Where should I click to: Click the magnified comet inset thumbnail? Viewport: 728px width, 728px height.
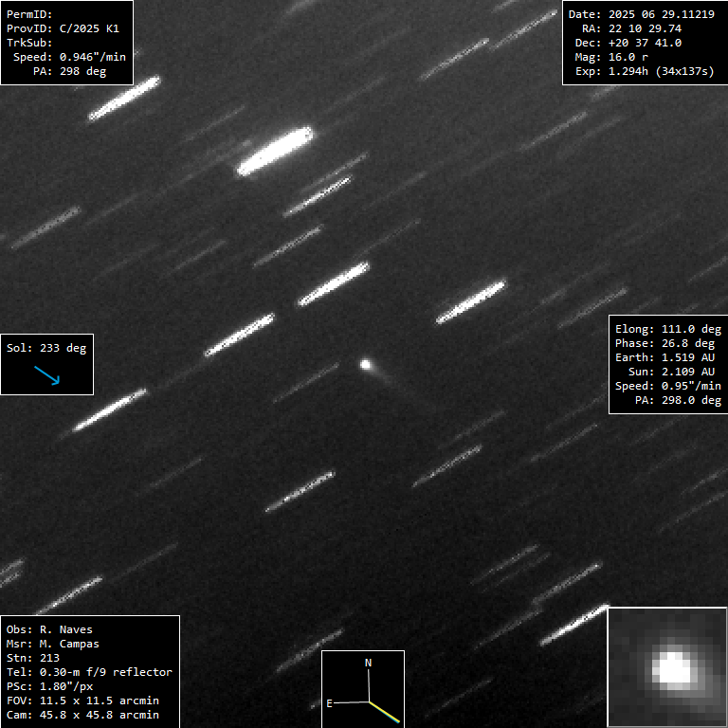tap(667, 667)
